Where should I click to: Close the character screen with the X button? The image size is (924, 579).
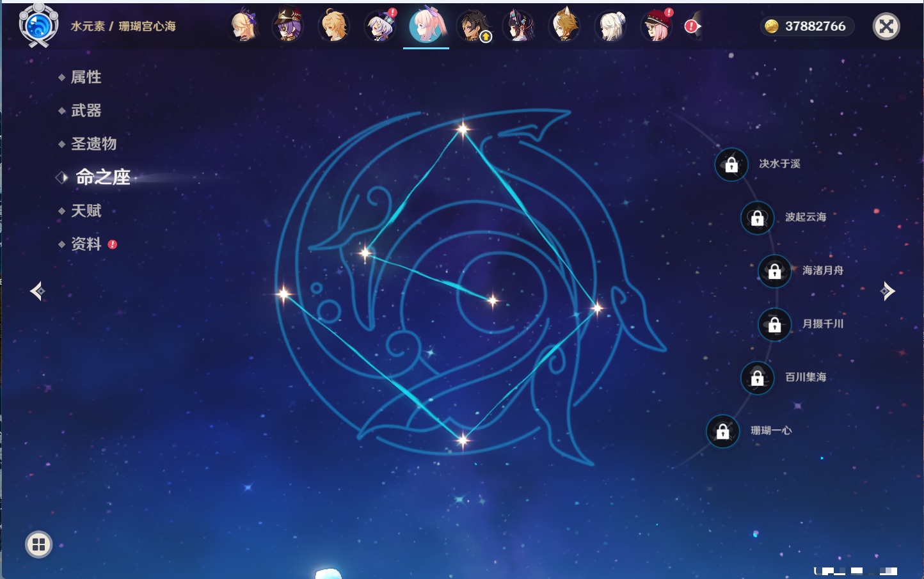886,26
